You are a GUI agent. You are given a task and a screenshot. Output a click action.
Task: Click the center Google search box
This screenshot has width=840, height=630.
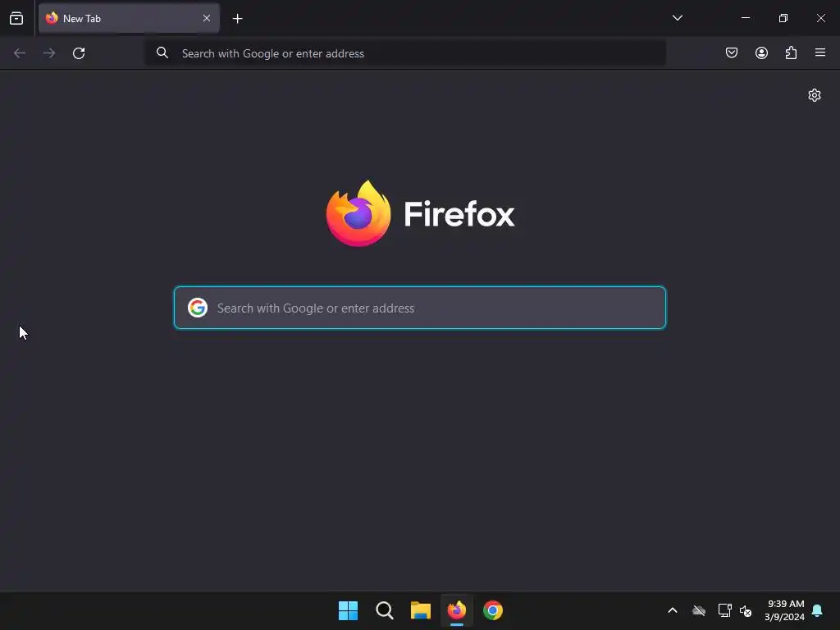click(x=420, y=308)
